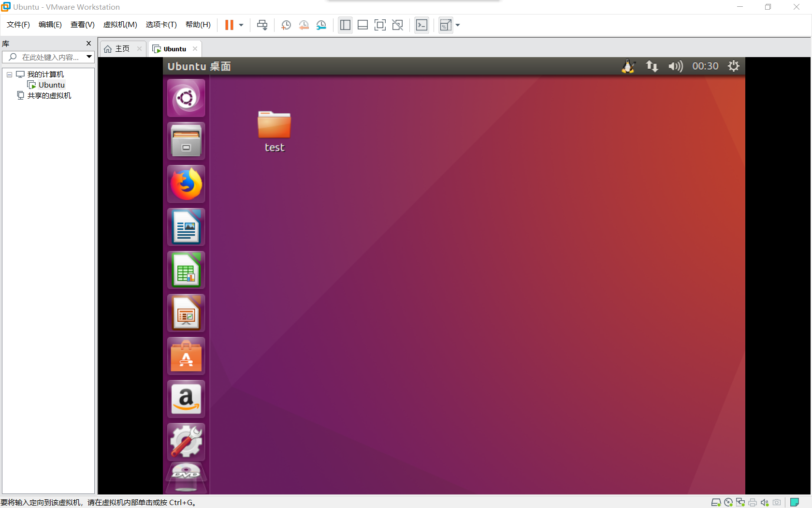Switch to Unity mode
The height and width of the screenshot is (508, 812).
(x=397, y=25)
